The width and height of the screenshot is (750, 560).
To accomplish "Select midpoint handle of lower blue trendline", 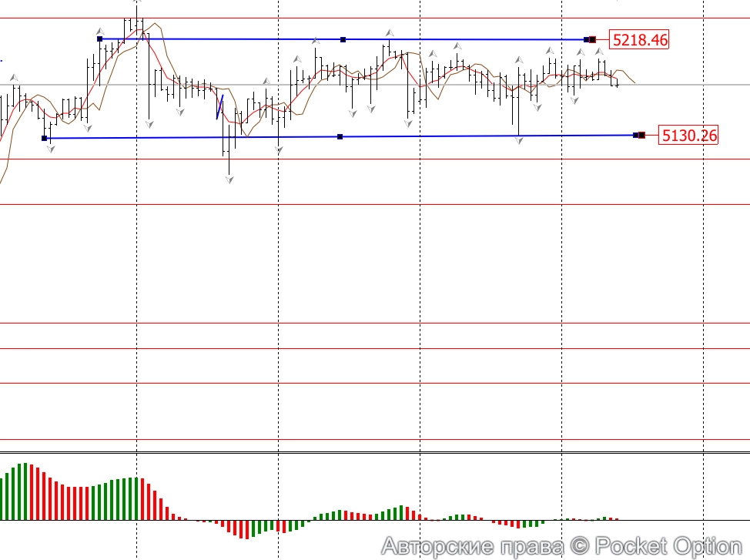I will pos(340,137).
